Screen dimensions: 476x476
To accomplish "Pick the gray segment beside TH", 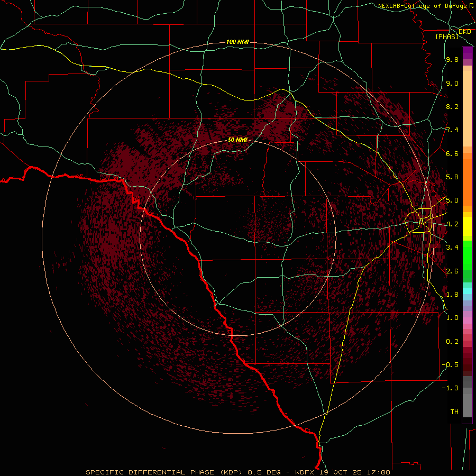I will click(x=467, y=406).
